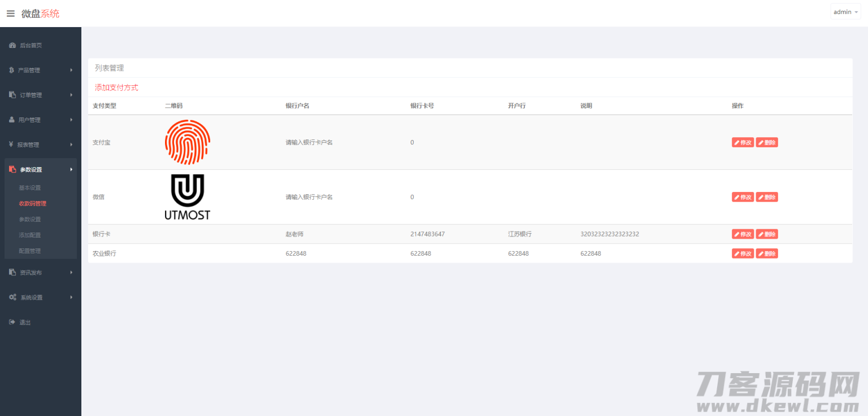Click the gears icon beside 系统设置
868x416 pixels.
point(12,297)
